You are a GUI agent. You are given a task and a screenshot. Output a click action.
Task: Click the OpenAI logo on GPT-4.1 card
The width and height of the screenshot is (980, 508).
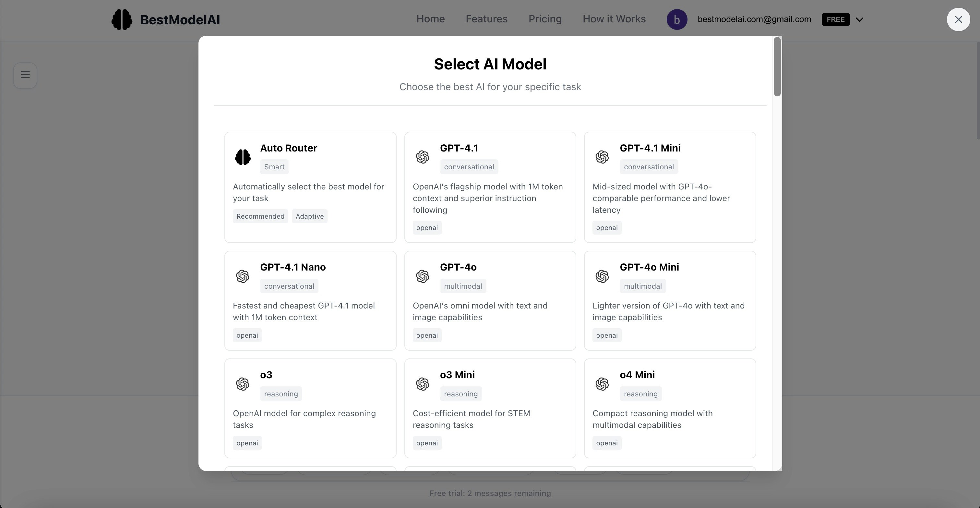click(x=422, y=157)
